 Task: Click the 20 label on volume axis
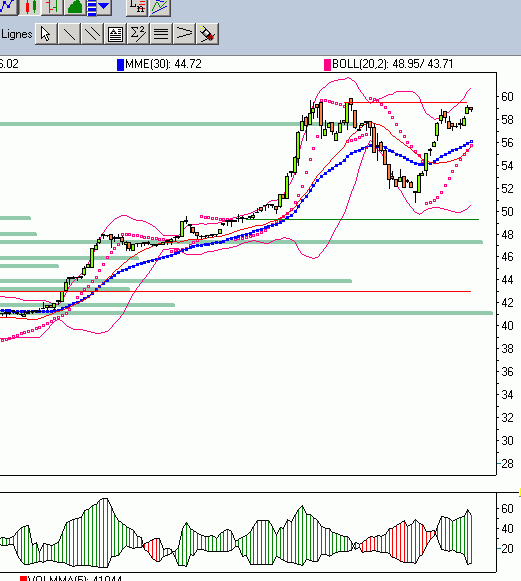coord(507,548)
